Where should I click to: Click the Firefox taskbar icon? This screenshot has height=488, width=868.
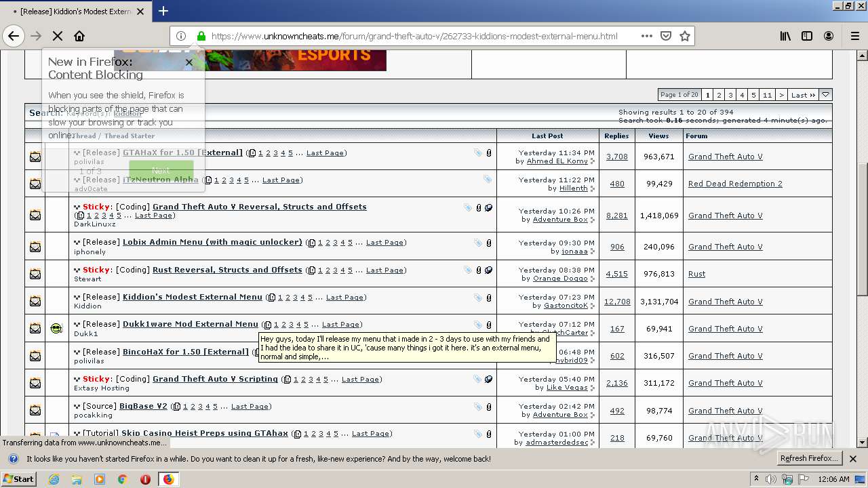[168, 479]
